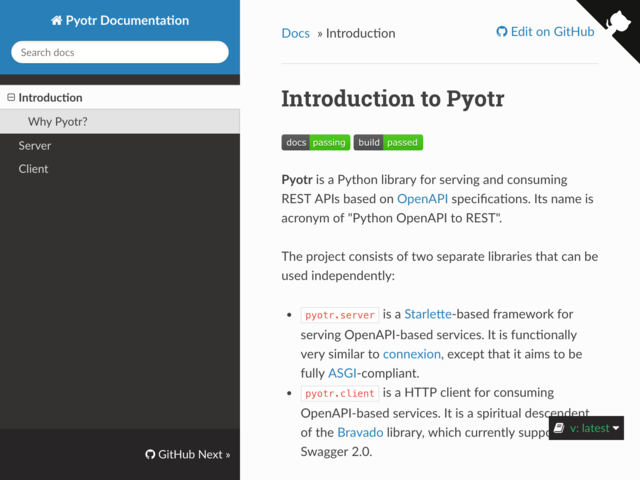The width and height of the screenshot is (640, 480).
Task: Click the docs passing badge
Action: point(316,142)
